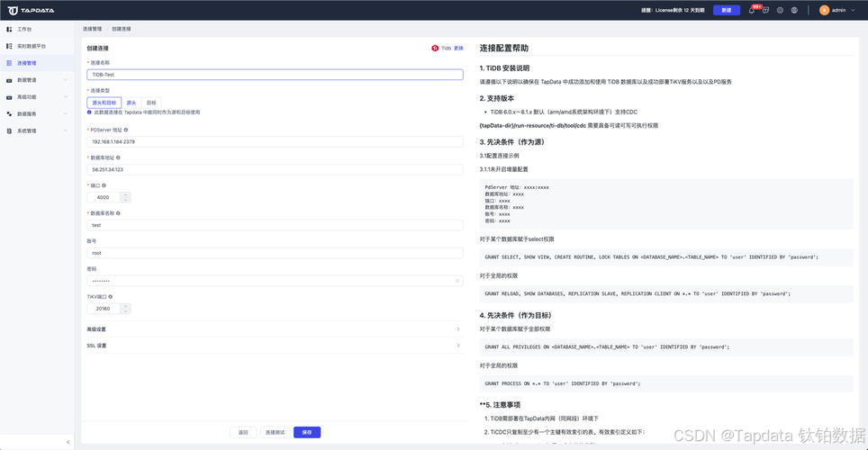
Task: Expand the 高级设置 section
Action: [275, 329]
